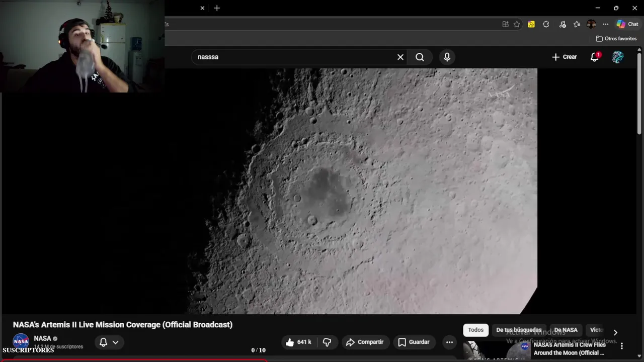This screenshot has height=362, width=644.
Task: Open the browser settings and more menu
Action: coord(606,24)
